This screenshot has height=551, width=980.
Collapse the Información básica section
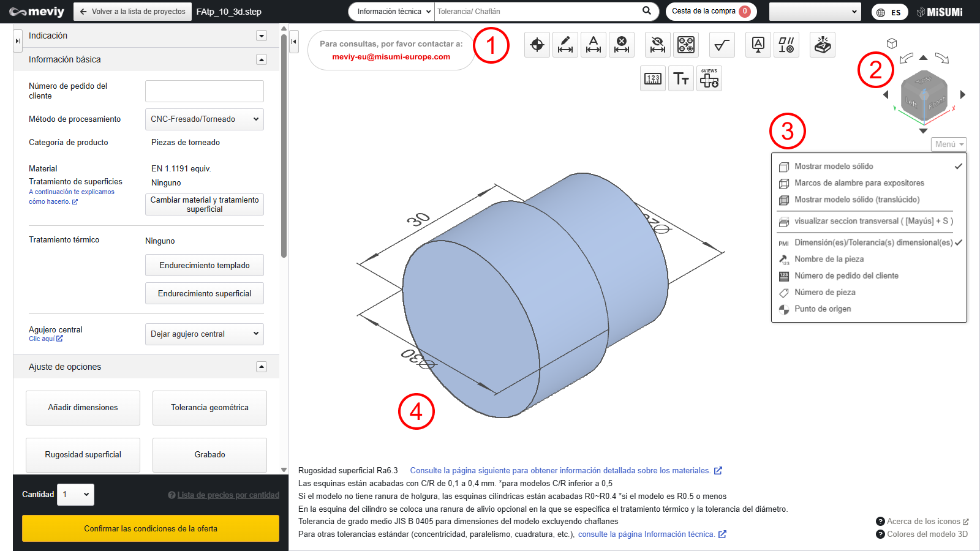pyautogui.click(x=262, y=59)
